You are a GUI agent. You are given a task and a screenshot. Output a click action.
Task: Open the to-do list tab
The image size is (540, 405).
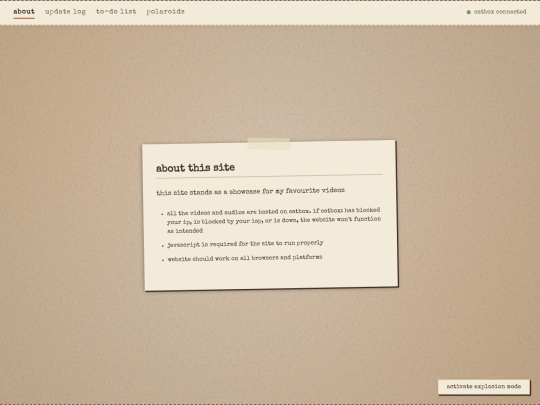[x=116, y=12]
